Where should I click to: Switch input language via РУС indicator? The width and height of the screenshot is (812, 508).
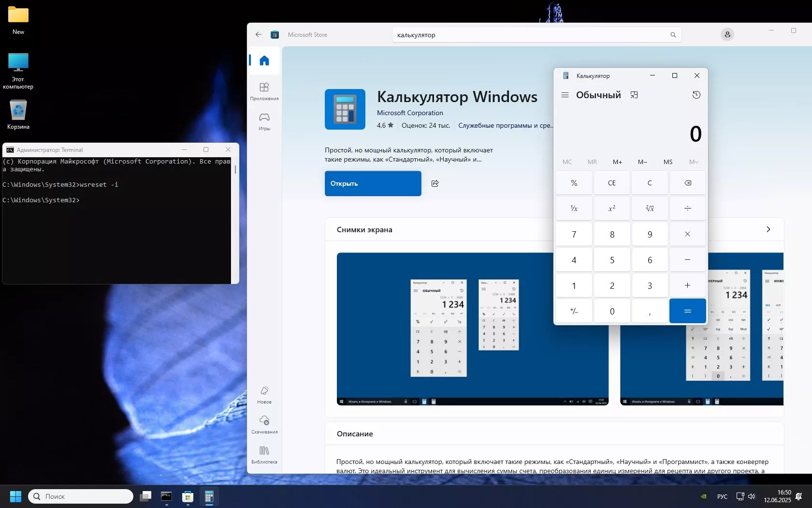click(x=722, y=496)
